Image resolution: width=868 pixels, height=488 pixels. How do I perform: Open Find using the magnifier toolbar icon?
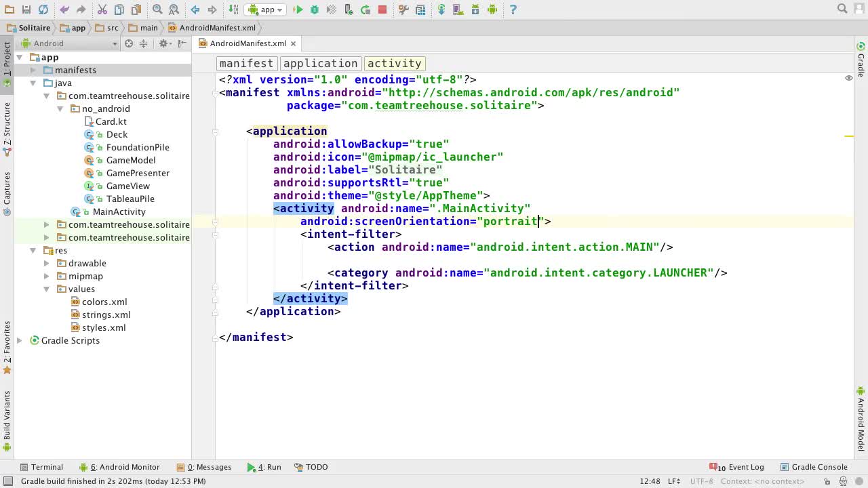(x=157, y=9)
